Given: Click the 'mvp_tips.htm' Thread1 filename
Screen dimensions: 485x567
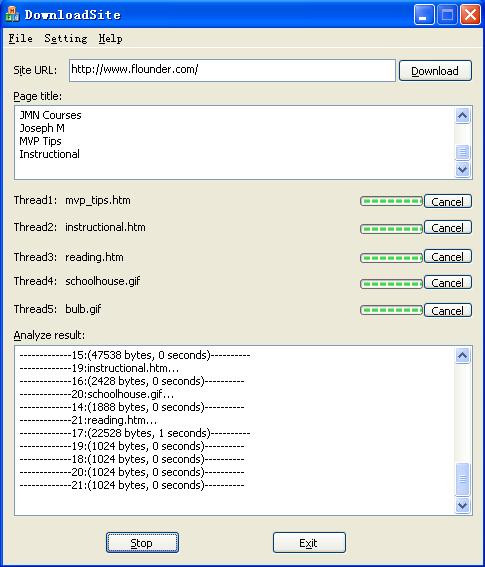Looking at the screenshot, I should point(98,200).
